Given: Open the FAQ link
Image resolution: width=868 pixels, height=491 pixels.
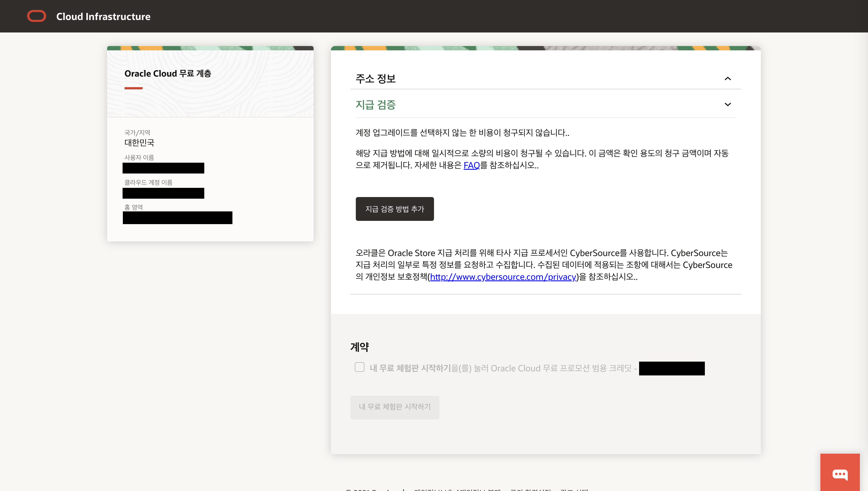Looking at the screenshot, I should pos(471,165).
